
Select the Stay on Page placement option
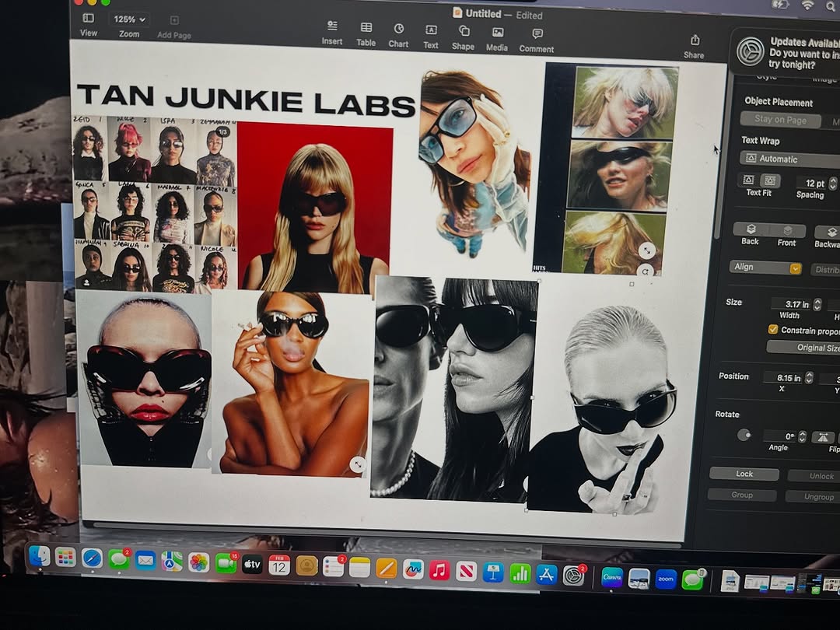point(780,121)
